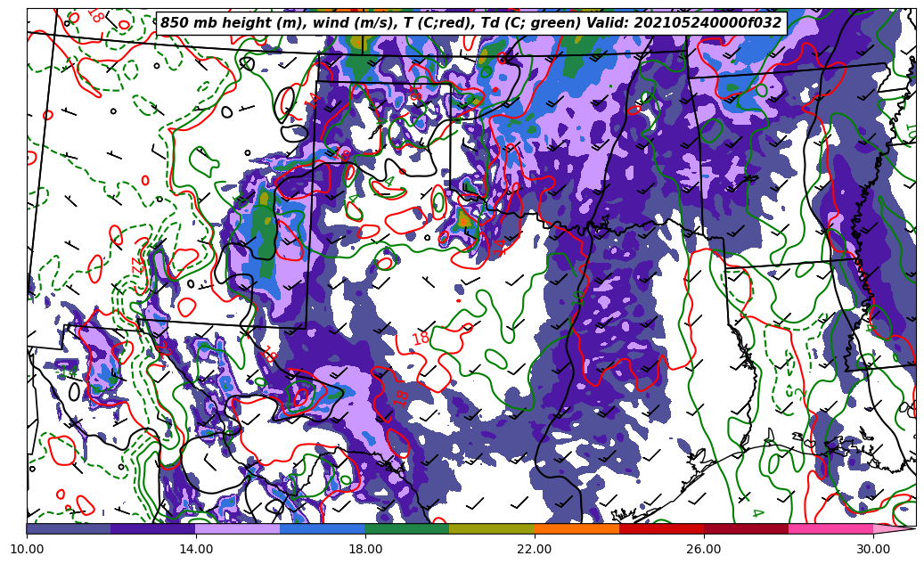Click the 10.00 colorbar tick label

[27, 550]
